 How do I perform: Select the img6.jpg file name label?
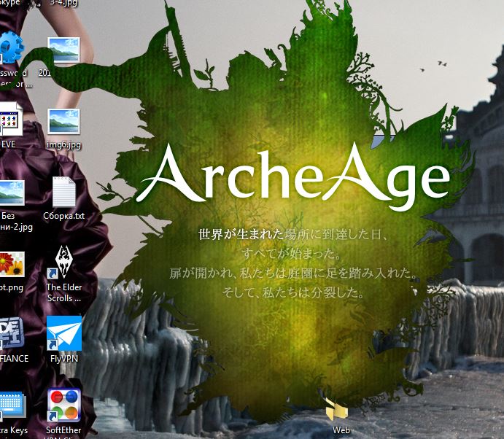point(63,144)
